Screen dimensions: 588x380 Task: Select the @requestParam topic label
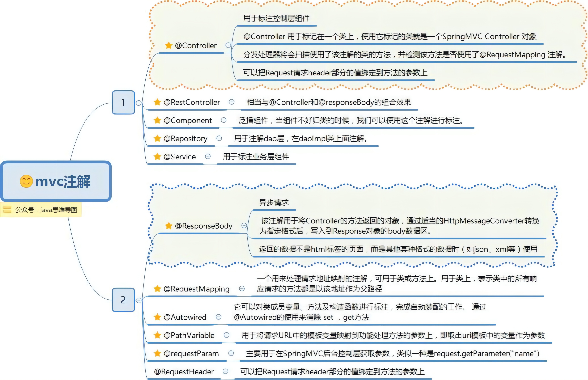[x=191, y=354]
